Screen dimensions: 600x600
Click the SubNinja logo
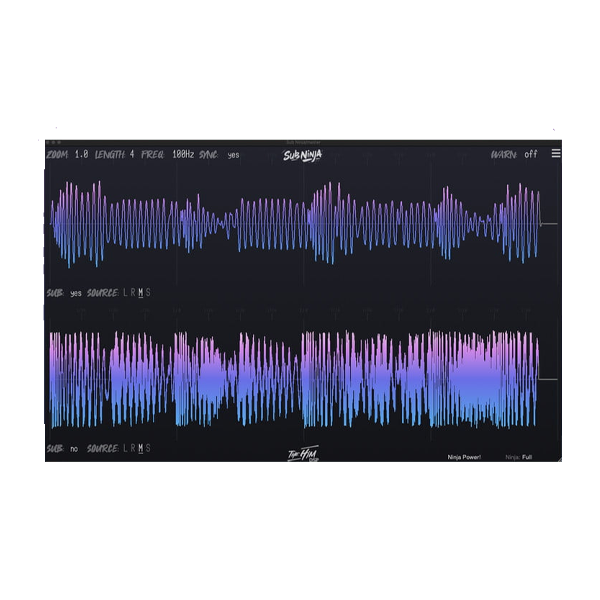pyautogui.click(x=302, y=155)
